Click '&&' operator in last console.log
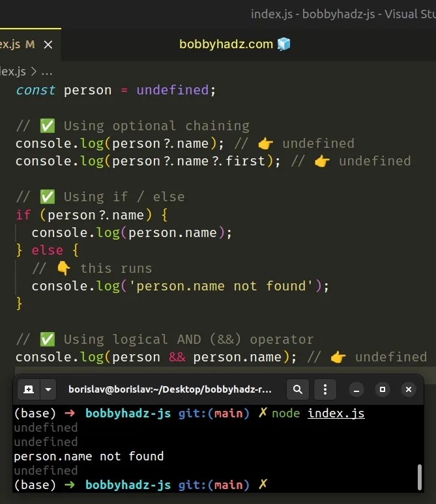 click(177, 357)
